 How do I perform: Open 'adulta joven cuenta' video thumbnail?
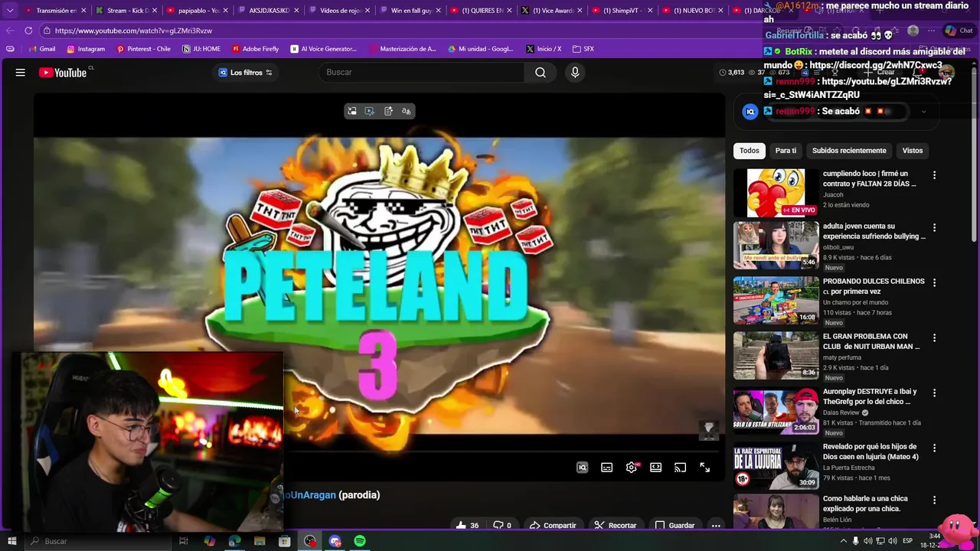coord(776,245)
